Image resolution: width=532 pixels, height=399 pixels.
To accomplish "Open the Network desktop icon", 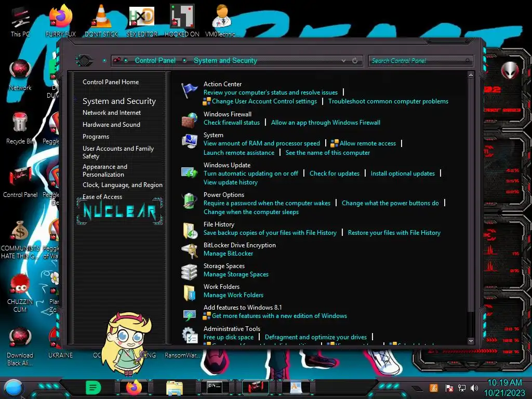I will click(x=20, y=70).
